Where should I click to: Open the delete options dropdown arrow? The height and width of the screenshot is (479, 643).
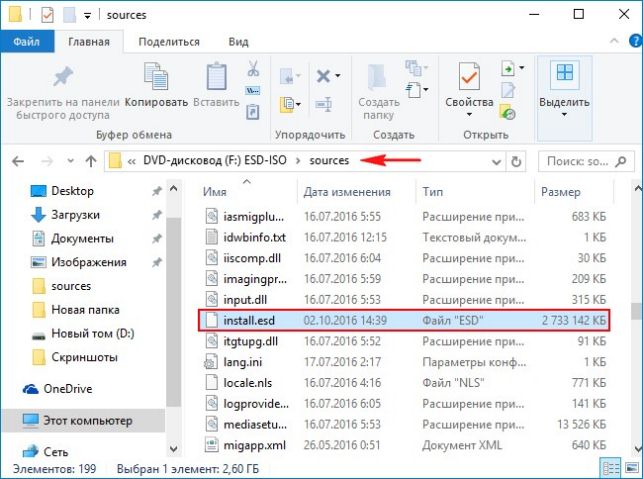coord(337,76)
